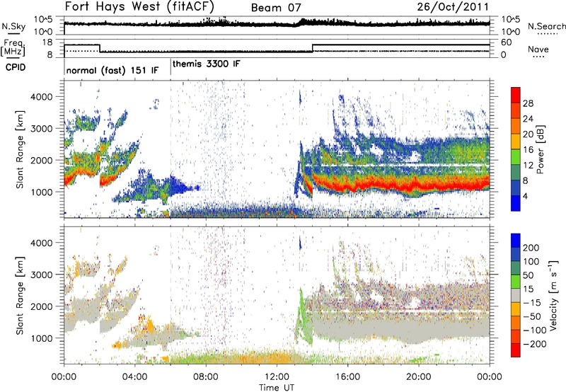This screenshot has width=566, height=392.
Task: Click the '50' velocity colorbar tick
Action: click(528, 275)
